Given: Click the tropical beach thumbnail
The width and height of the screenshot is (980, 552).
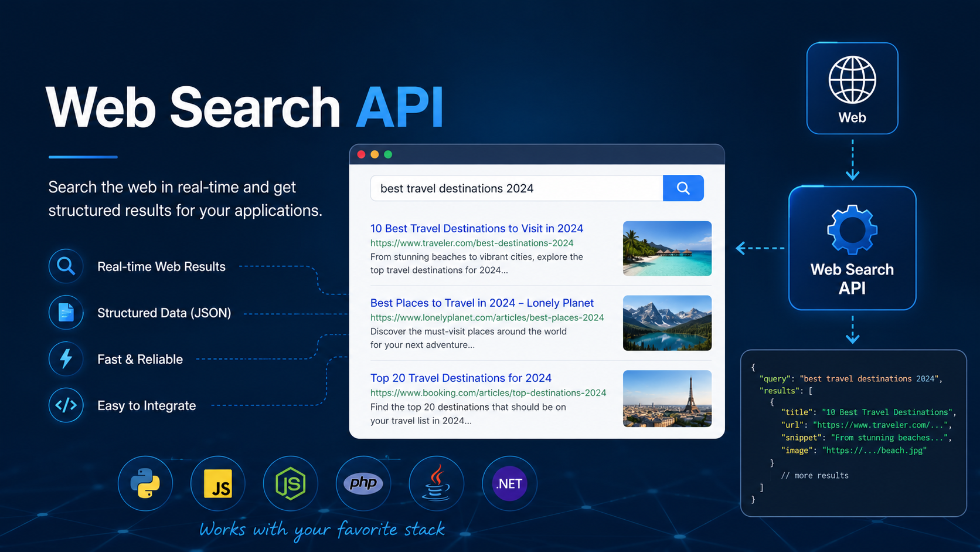Looking at the screenshot, I should 667,248.
